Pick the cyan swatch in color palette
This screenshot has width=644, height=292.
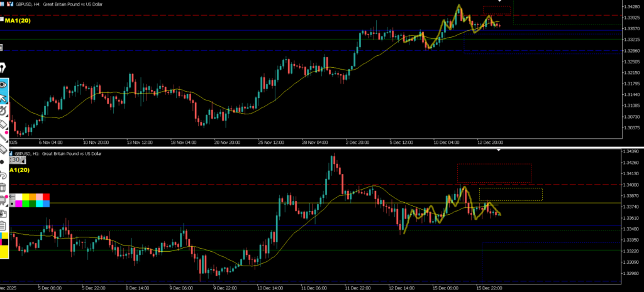40,204
